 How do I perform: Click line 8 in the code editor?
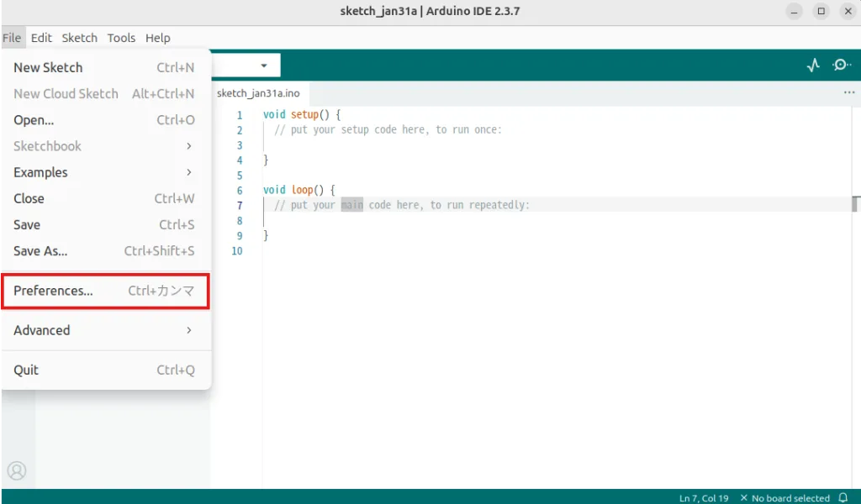(420, 221)
